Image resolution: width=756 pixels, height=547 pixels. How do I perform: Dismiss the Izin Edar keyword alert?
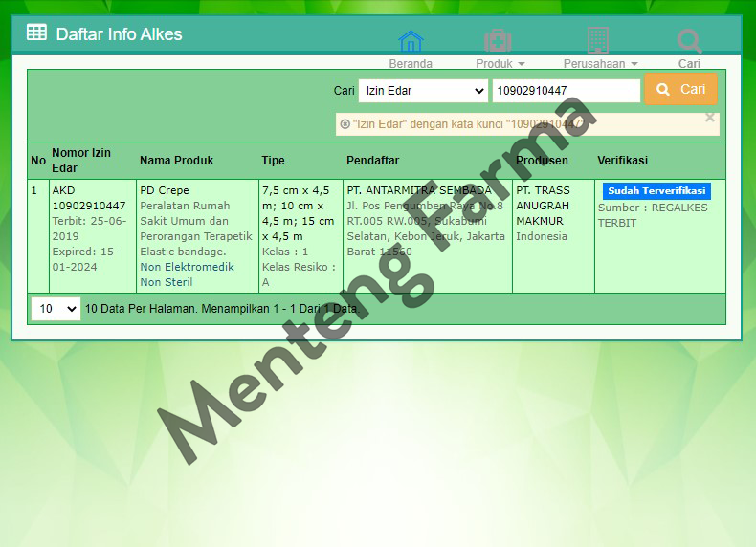coord(710,117)
